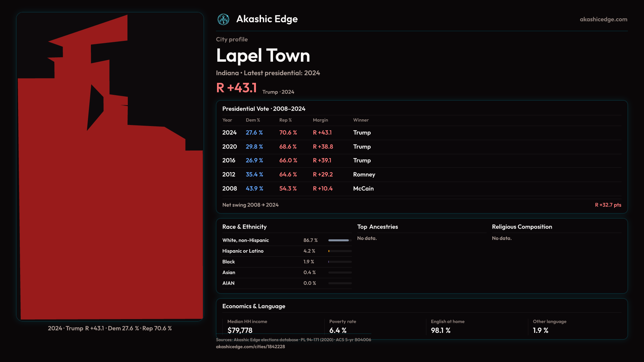Image resolution: width=644 pixels, height=362 pixels.
Task: Click the Other language 1.9 % stat
Action: pyautogui.click(x=540, y=330)
